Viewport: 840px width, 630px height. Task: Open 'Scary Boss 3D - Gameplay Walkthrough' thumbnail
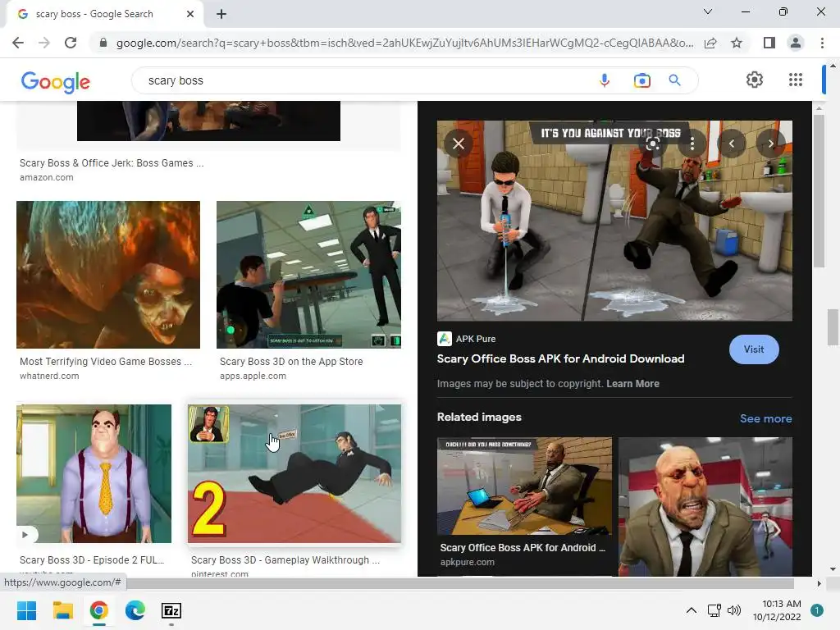294,473
